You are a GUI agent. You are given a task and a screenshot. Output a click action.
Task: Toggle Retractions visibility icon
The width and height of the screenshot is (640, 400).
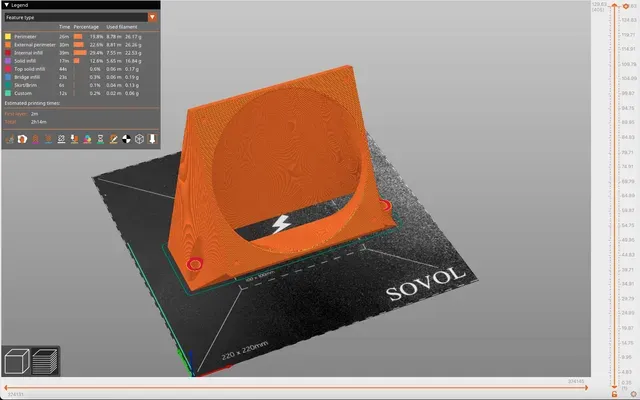[x=36, y=139]
